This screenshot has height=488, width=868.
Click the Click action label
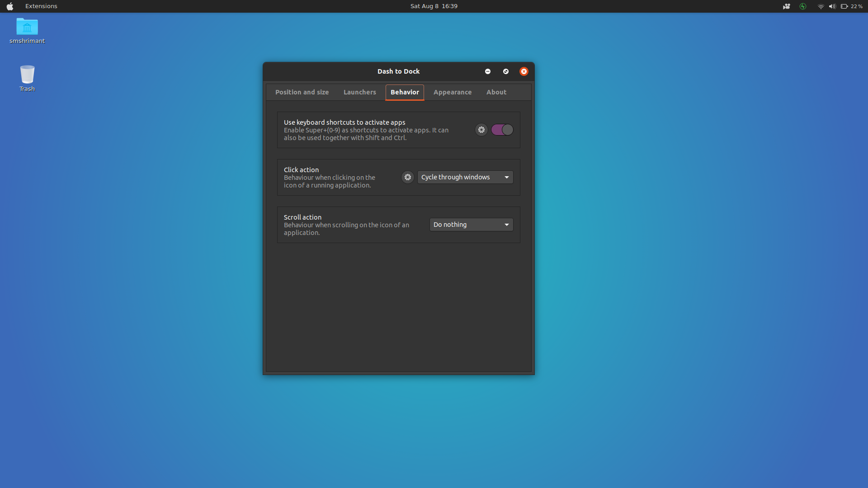(301, 170)
